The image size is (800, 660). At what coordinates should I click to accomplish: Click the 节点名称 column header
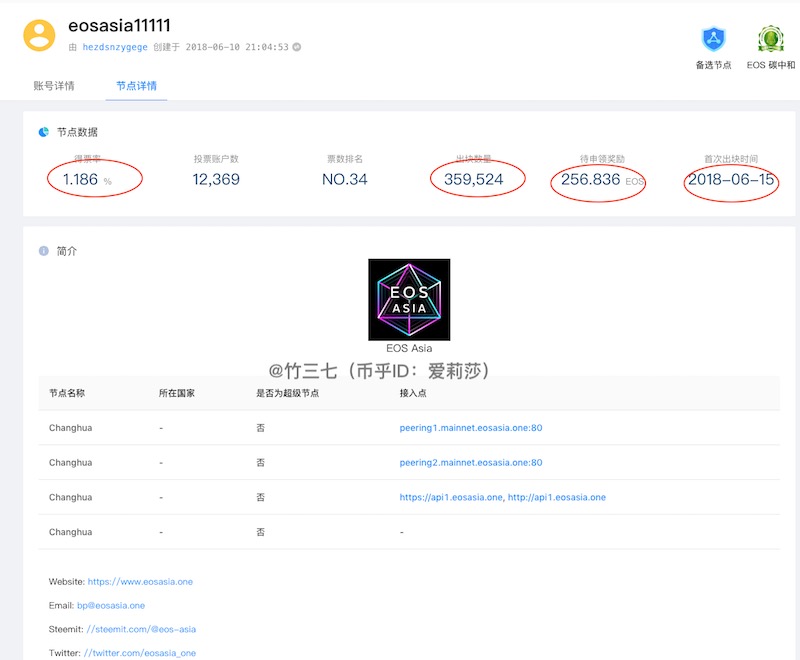67,393
